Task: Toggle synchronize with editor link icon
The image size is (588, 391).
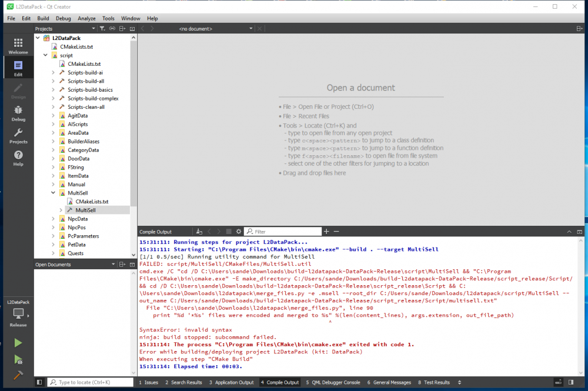Action: (112, 28)
